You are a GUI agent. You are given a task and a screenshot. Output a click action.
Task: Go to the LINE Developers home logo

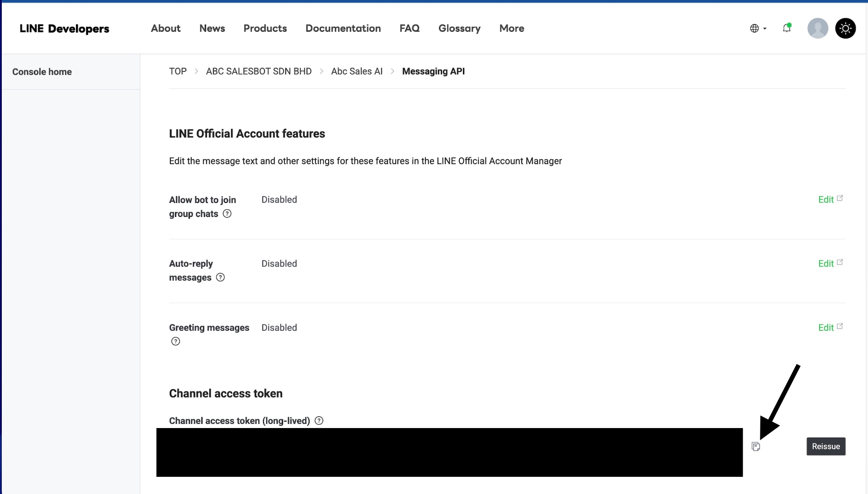65,28
